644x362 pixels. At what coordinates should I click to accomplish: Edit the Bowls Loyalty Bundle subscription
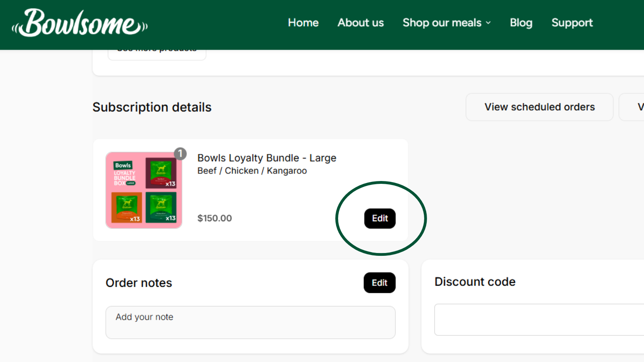[x=380, y=218]
